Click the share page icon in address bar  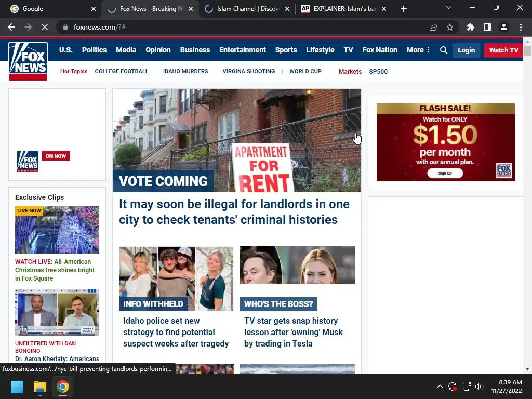click(433, 27)
